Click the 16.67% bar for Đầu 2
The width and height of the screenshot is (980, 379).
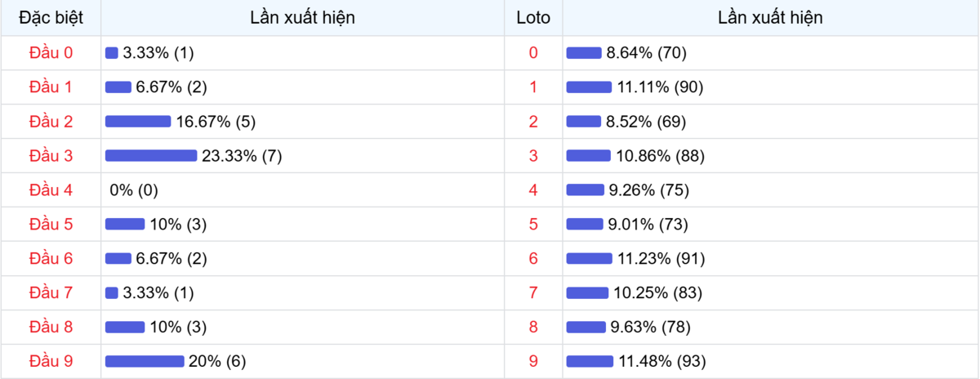[138, 122]
